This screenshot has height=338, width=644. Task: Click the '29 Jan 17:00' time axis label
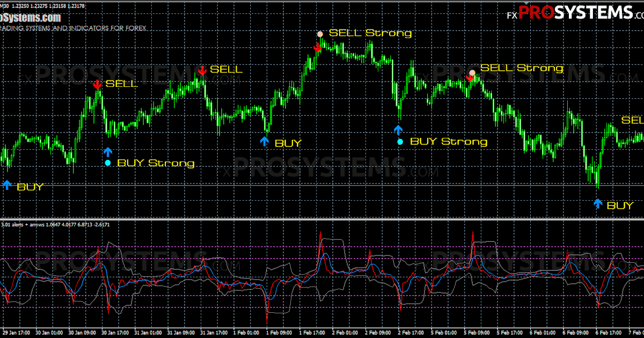tap(15, 333)
